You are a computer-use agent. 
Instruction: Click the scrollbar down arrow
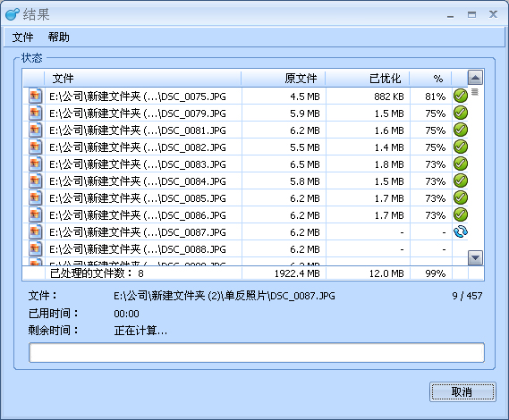[475, 258]
